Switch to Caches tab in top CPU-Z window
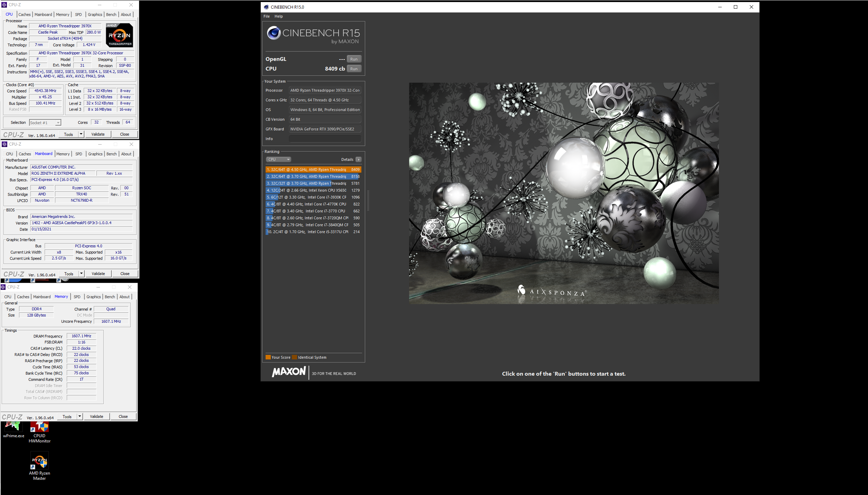Screen dimensions: 868x495 click(x=25, y=15)
